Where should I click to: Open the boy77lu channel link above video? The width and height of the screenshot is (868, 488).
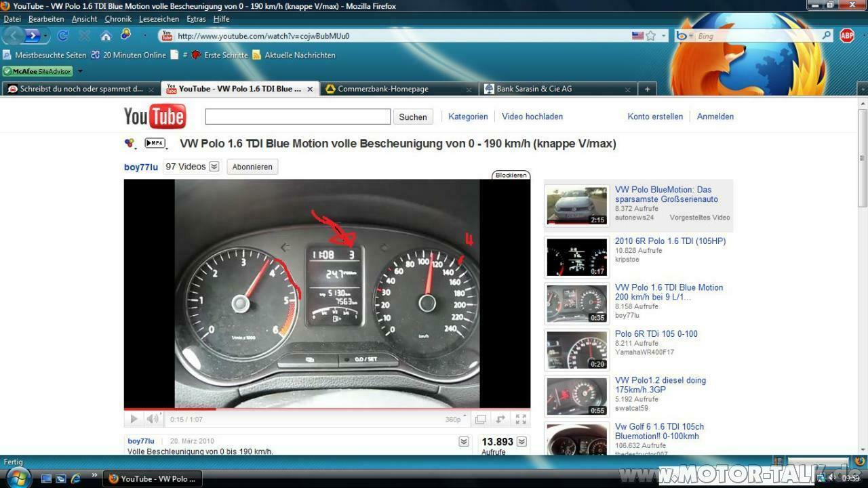pos(140,167)
